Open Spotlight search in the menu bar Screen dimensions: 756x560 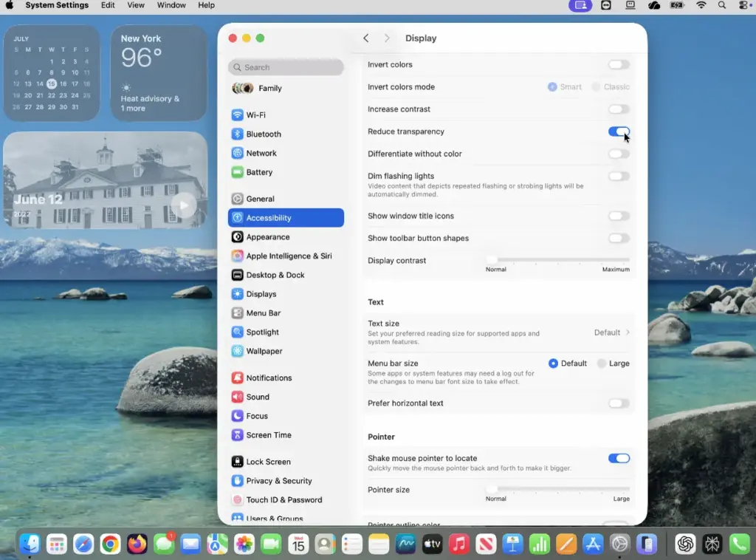point(722,5)
